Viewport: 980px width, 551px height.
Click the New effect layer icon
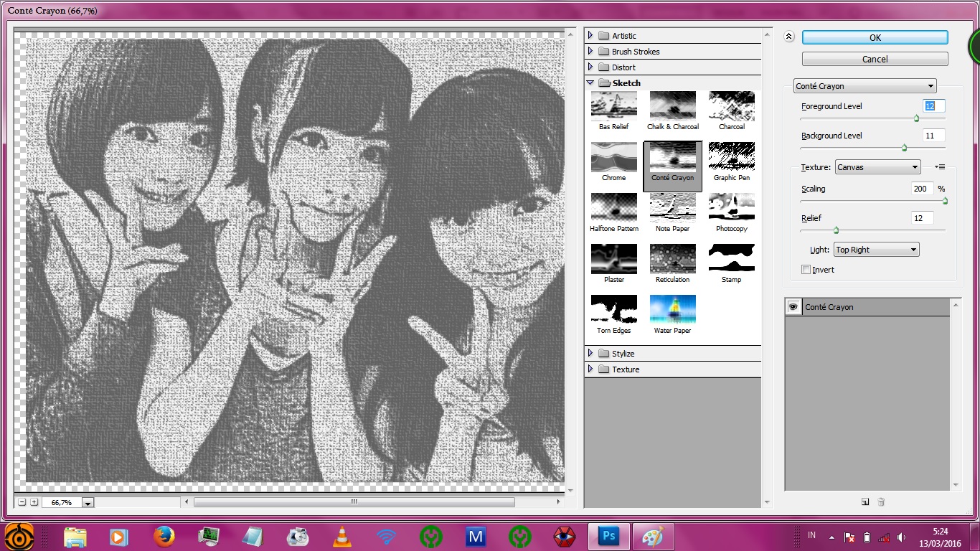pos(865,502)
